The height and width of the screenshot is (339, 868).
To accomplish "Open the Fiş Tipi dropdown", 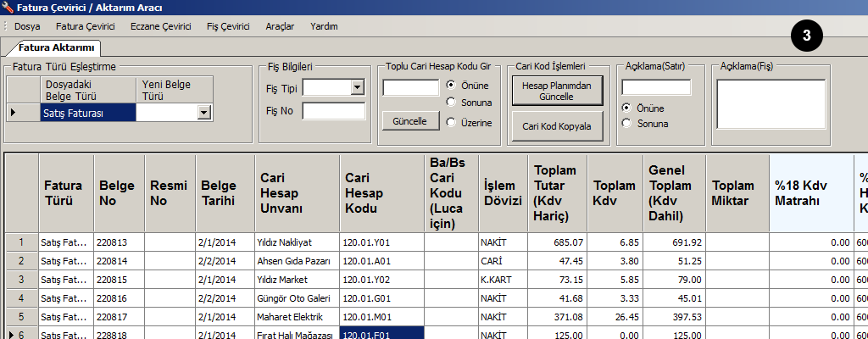I will 357,86.
